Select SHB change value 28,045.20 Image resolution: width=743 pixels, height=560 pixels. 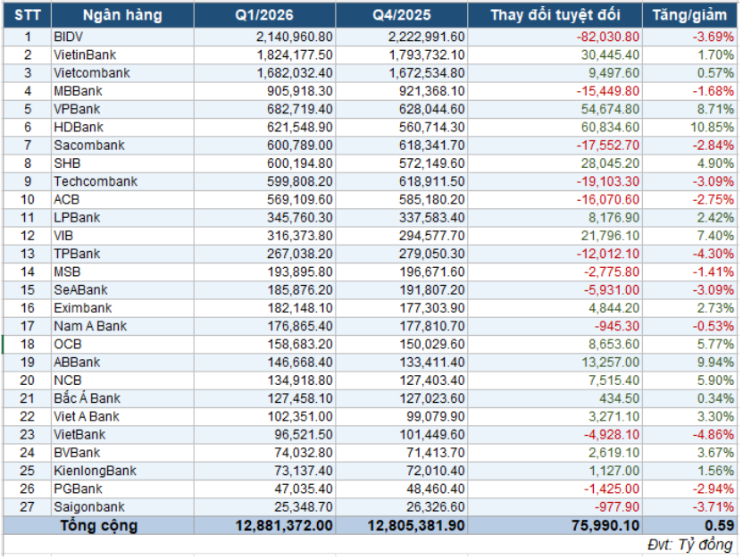coord(555,163)
